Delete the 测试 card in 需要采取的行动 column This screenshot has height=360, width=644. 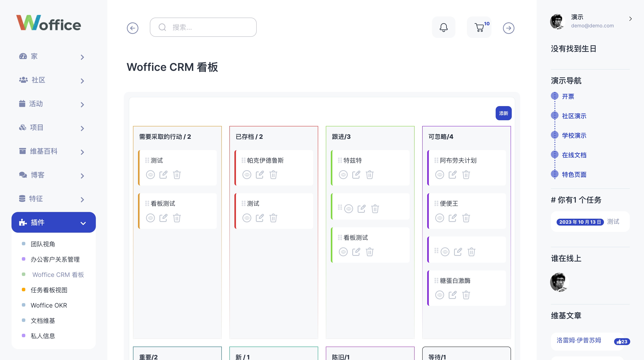click(177, 174)
